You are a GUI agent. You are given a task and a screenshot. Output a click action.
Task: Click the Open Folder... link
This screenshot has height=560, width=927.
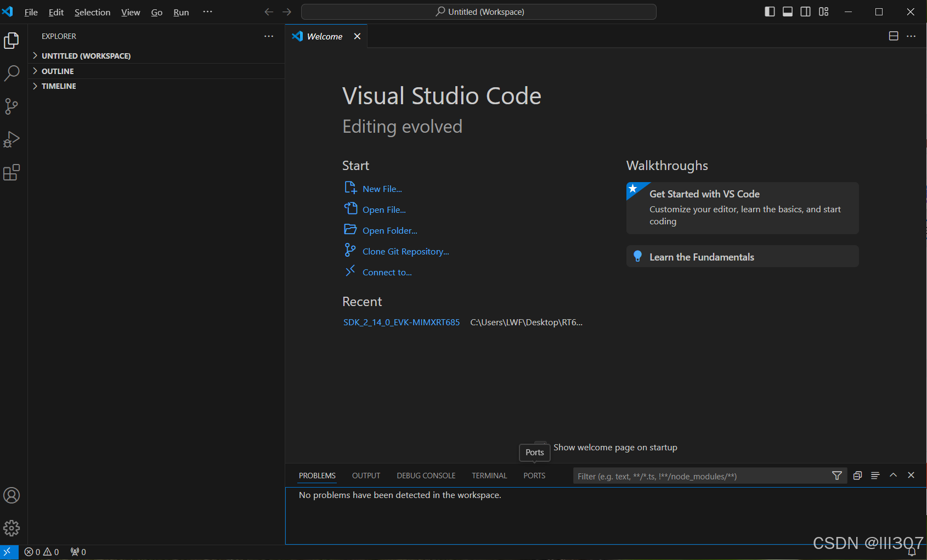tap(390, 230)
